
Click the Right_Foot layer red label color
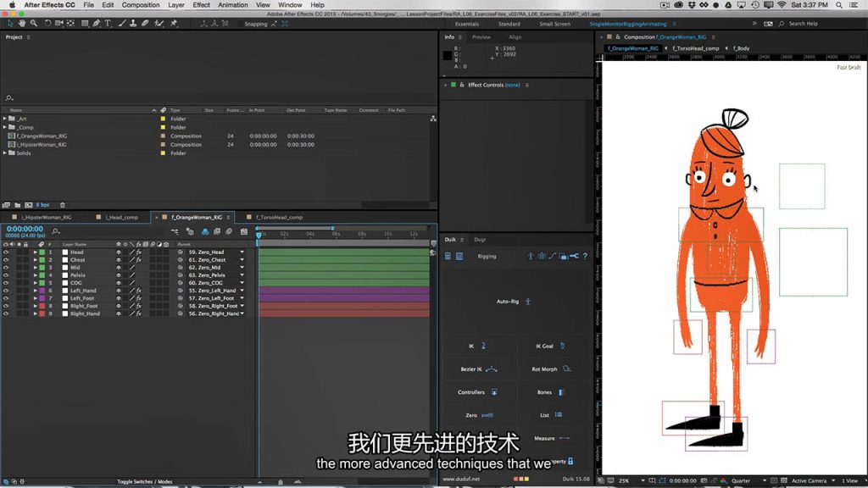[42, 306]
